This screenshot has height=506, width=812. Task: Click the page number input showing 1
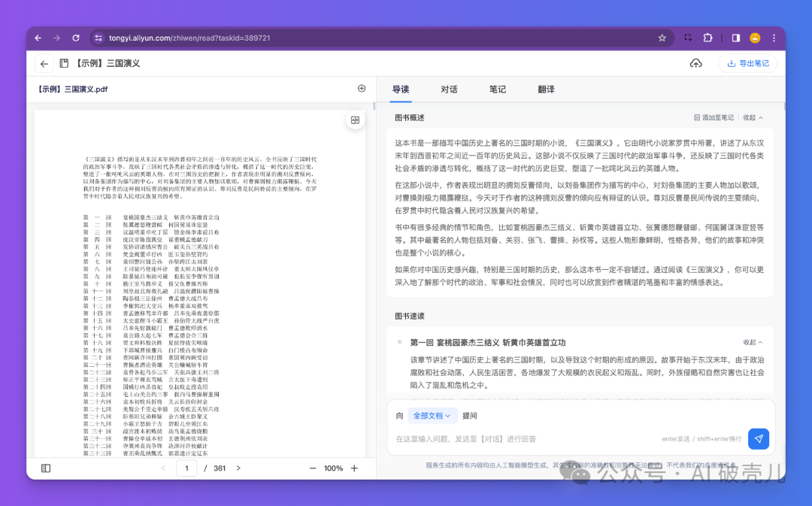186,468
